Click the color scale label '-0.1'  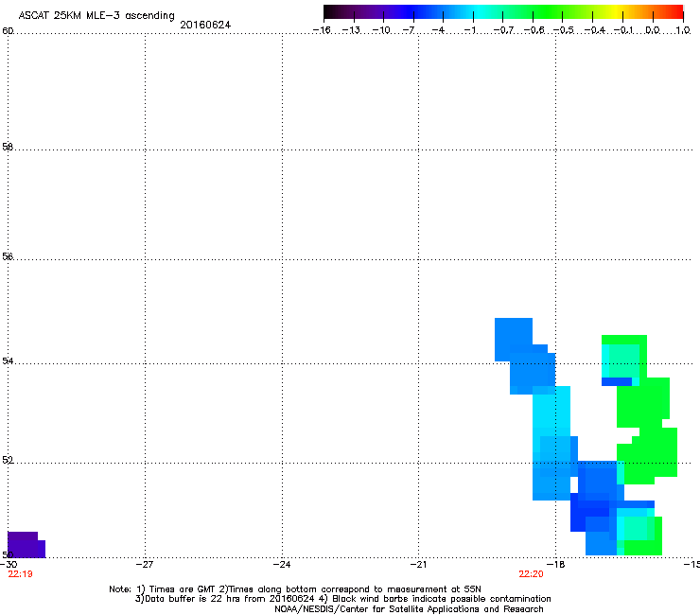point(623,30)
